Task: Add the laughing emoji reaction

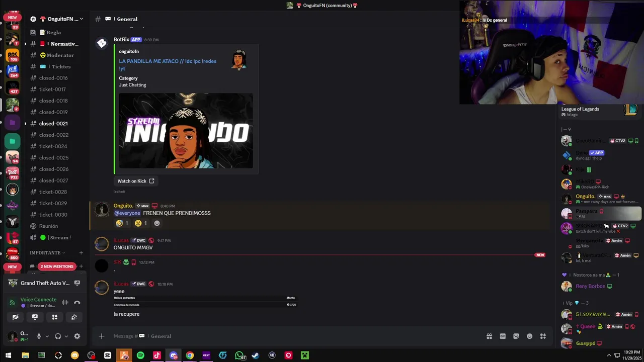Action: tap(122, 223)
